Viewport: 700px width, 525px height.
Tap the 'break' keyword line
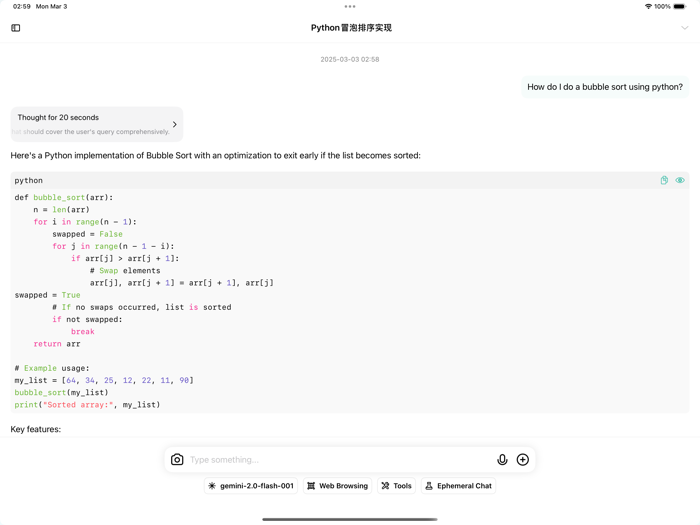point(83,332)
